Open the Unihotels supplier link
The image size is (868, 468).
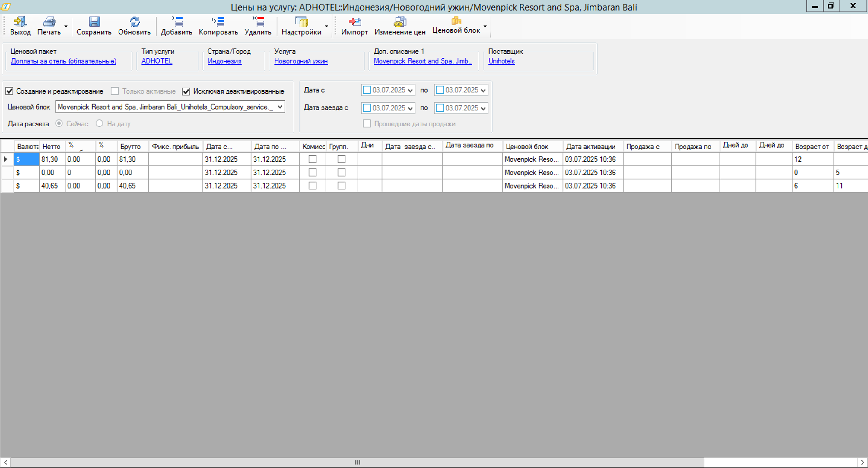(501, 61)
